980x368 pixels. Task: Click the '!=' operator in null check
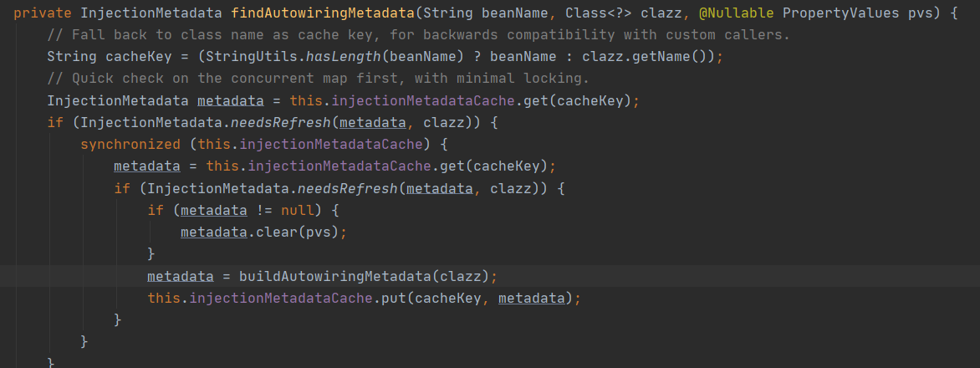263,210
